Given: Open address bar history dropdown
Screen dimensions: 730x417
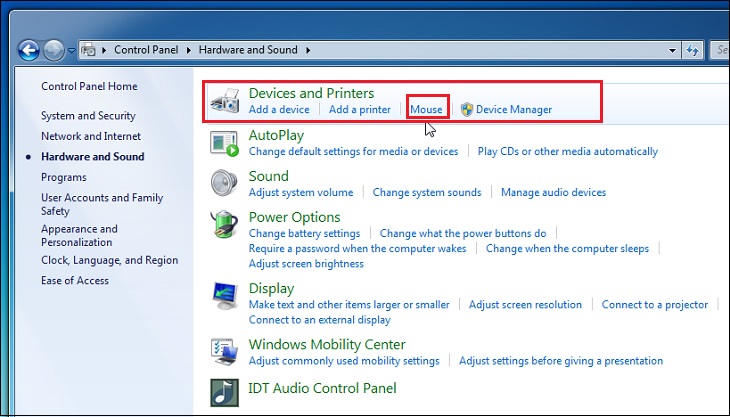Looking at the screenshot, I should pos(672,50).
